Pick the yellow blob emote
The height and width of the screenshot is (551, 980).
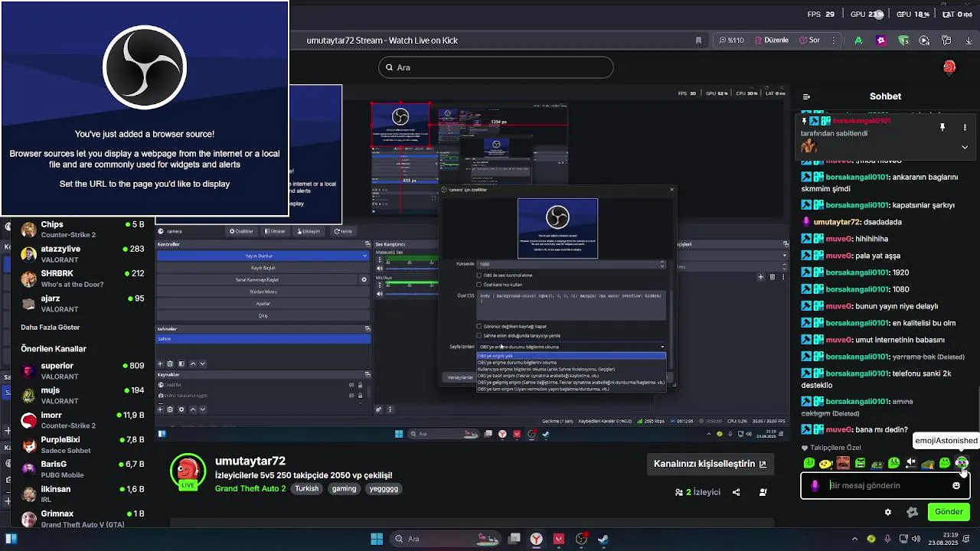(825, 463)
